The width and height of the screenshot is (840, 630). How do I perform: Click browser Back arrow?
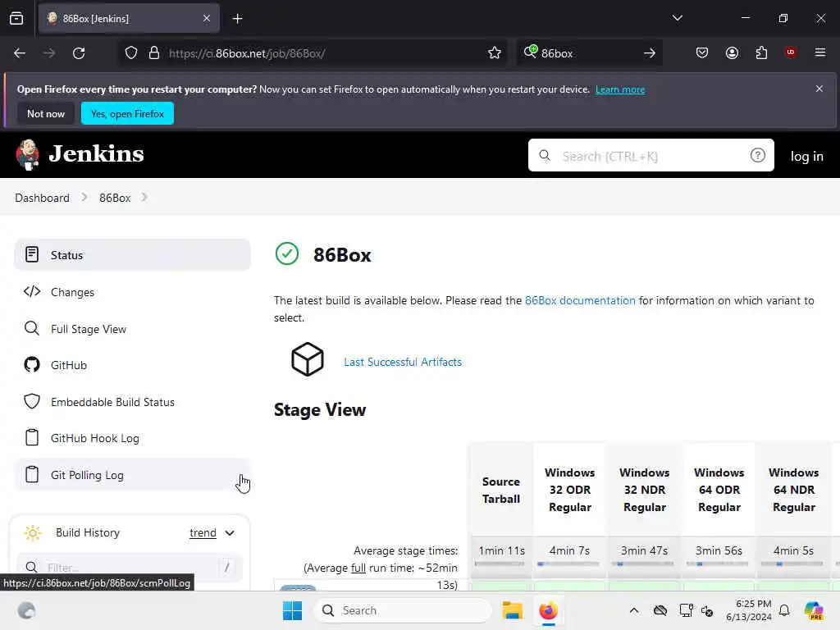[x=20, y=53]
